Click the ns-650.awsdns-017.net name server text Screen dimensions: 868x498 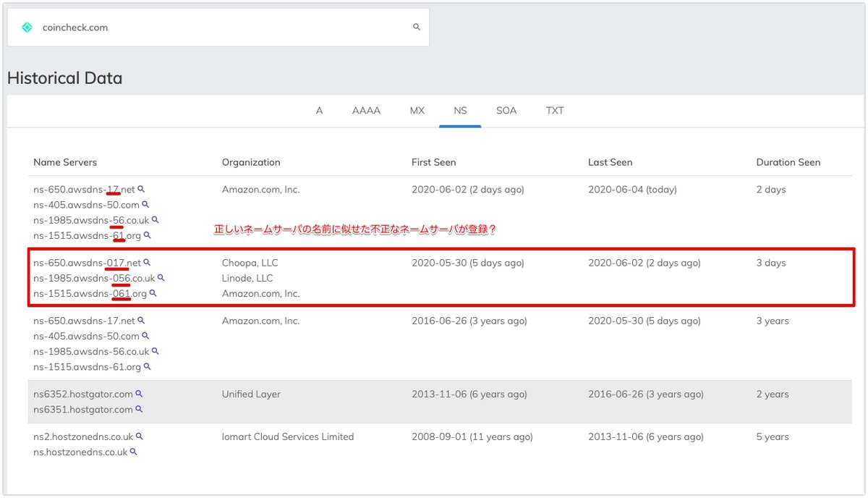[87, 263]
